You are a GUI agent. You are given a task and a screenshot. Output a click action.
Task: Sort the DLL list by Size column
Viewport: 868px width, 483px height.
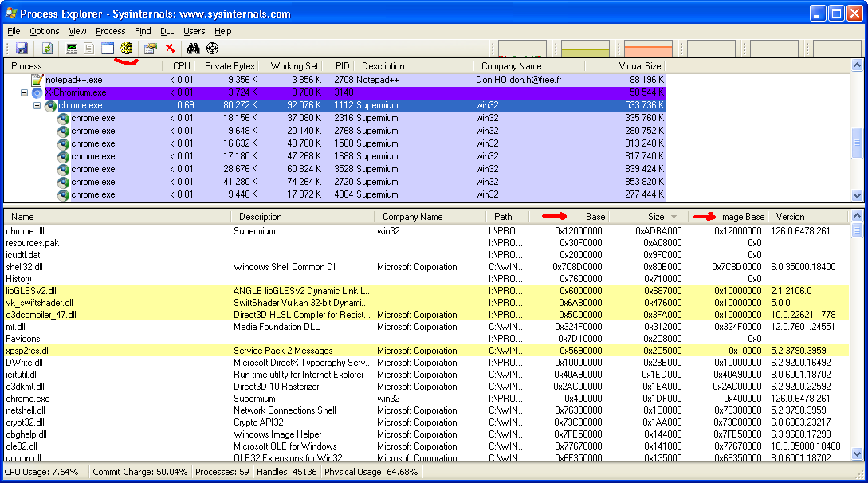click(x=655, y=217)
